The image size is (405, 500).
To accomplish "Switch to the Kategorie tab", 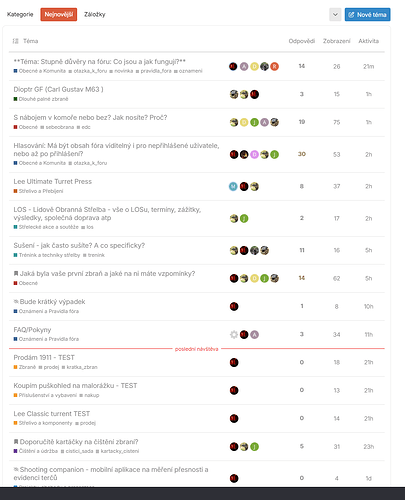I will 20,14.
